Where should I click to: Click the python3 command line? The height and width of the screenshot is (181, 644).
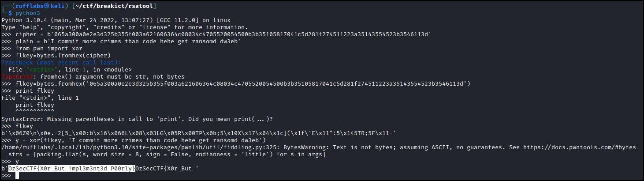pos(29,13)
